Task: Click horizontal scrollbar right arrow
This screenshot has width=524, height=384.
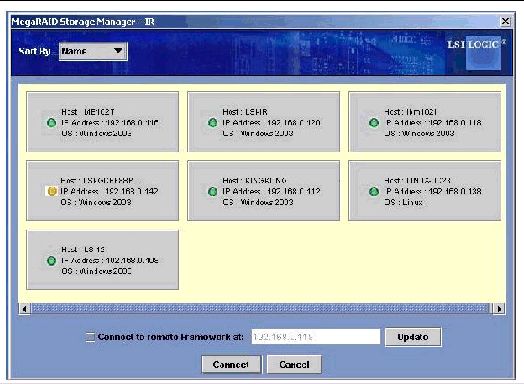Action: [499, 309]
